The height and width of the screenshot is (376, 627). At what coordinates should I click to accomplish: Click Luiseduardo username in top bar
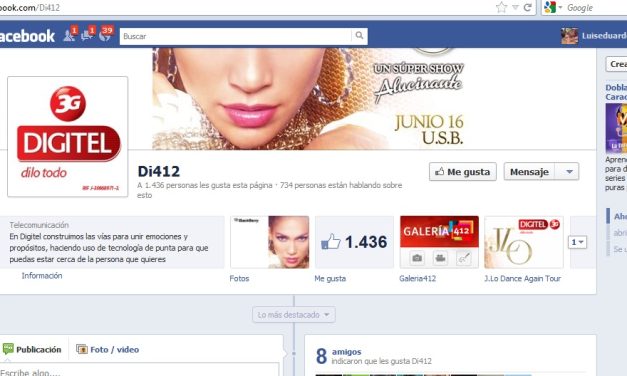tap(604, 36)
